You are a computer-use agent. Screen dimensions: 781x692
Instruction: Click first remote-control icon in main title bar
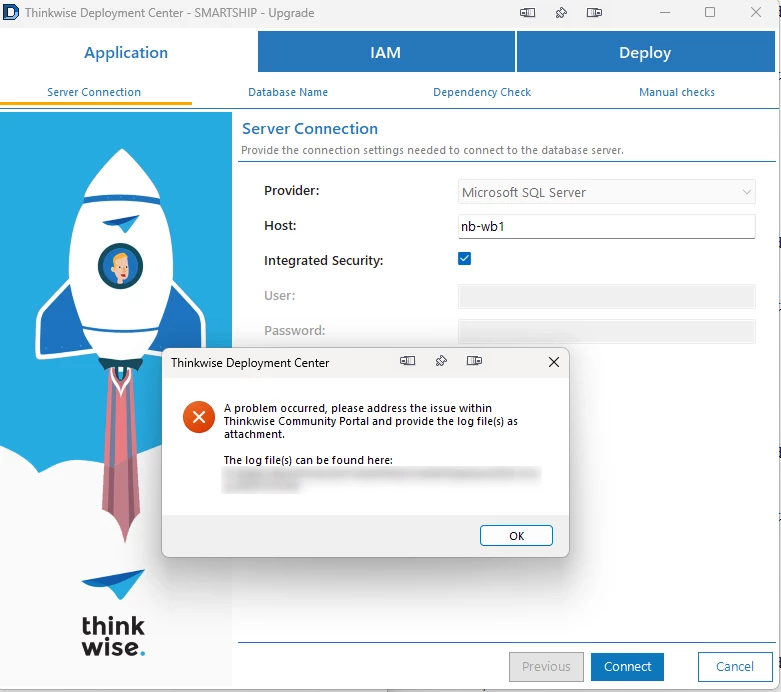tap(527, 12)
